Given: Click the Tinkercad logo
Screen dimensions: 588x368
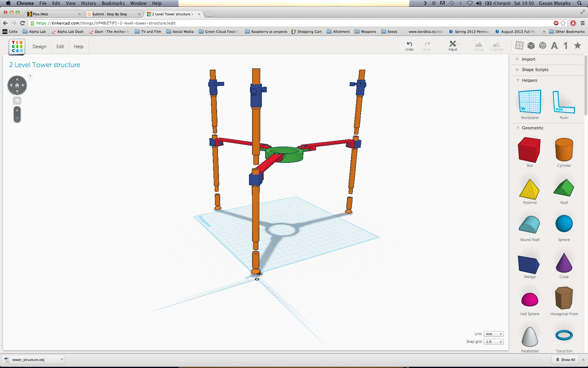Looking at the screenshot, I should pyautogui.click(x=17, y=47).
